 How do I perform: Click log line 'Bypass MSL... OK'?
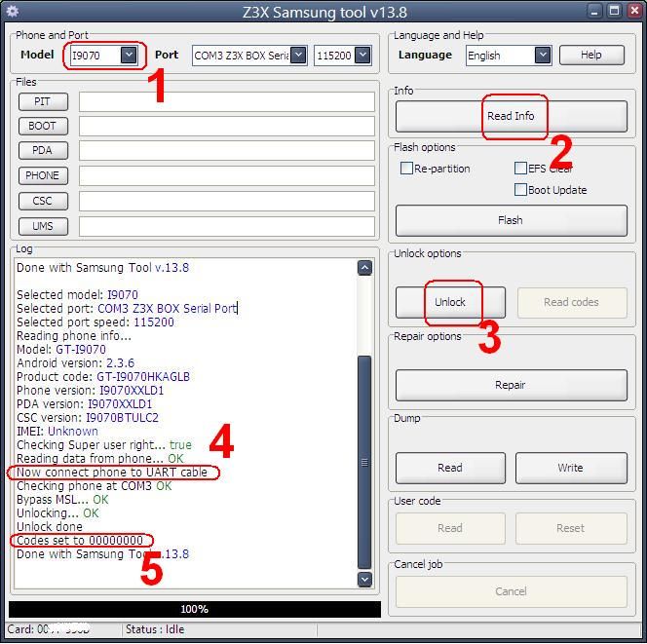(x=62, y=500)
